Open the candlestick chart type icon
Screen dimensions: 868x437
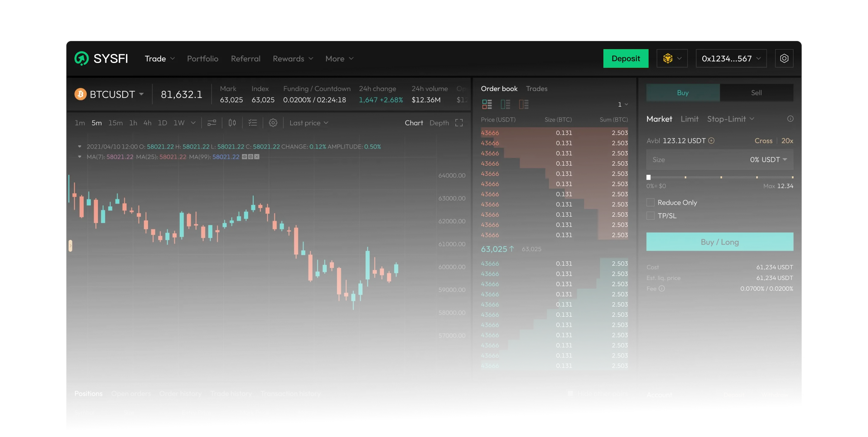[x=232, y=123]
